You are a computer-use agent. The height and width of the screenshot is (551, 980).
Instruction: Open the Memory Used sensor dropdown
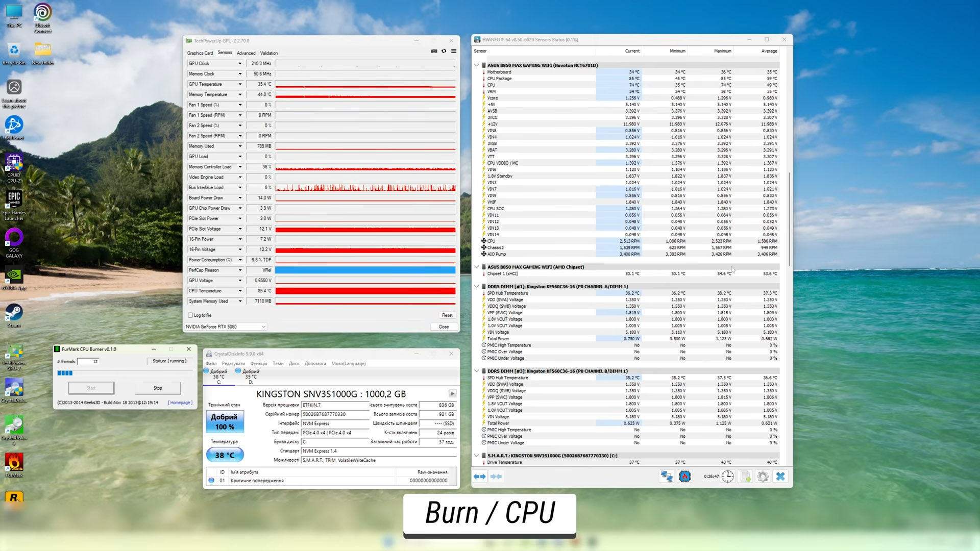(x=240, y=146)
